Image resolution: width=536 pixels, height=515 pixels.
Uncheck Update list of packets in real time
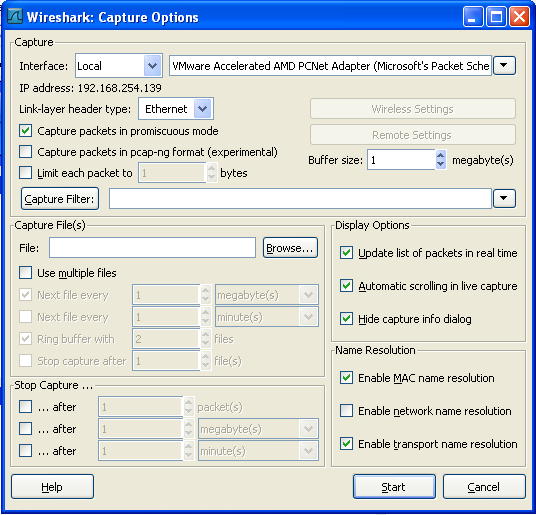(x=346, y=253)
